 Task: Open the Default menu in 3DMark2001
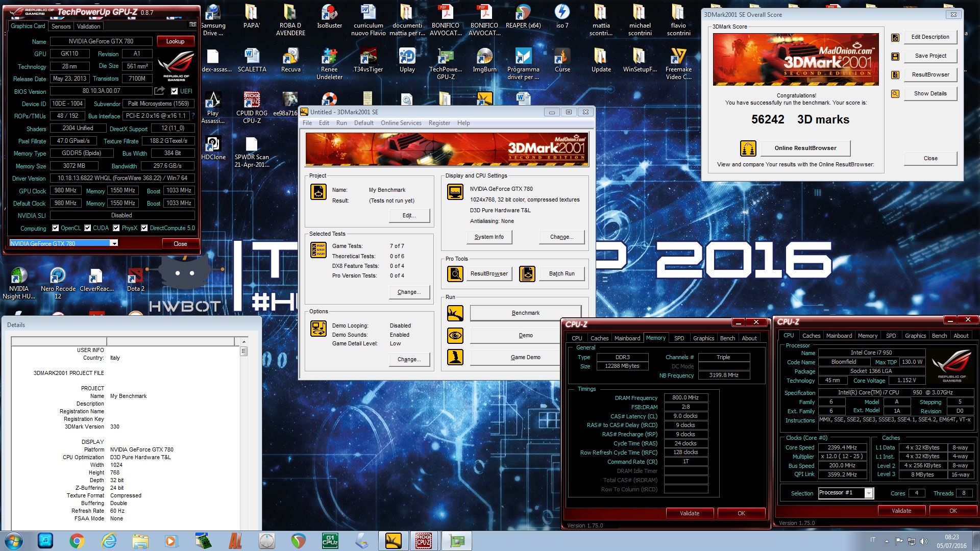(x=363, y=123)
